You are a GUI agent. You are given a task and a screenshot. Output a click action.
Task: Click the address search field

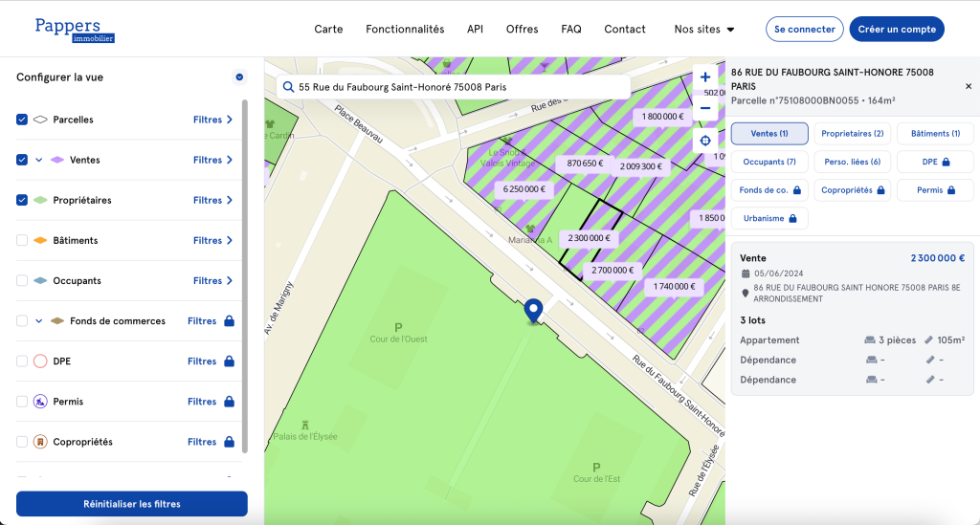point(459,87)
